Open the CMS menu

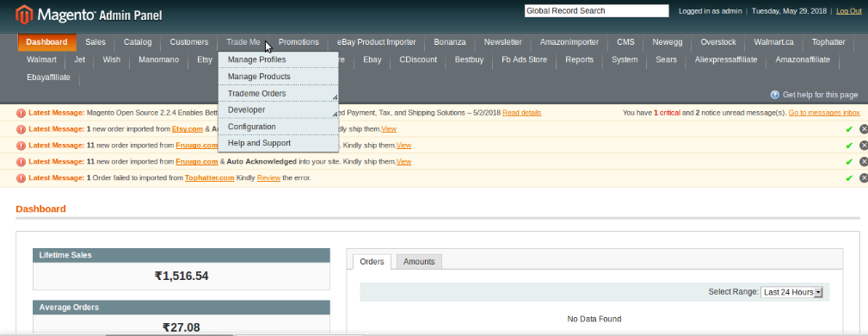pyautogui.click(x=625, y=42)
